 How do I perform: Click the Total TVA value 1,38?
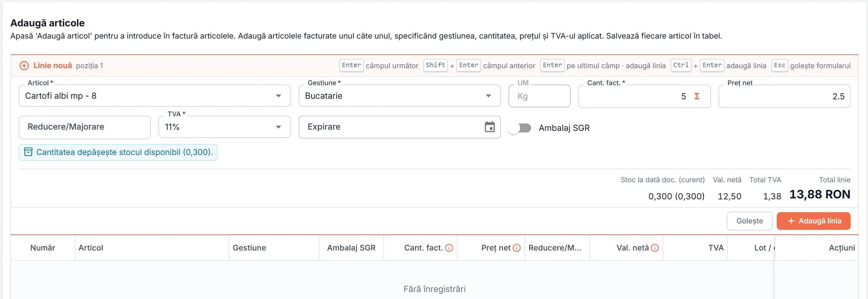pyautogui.click(x=772, y=196)
